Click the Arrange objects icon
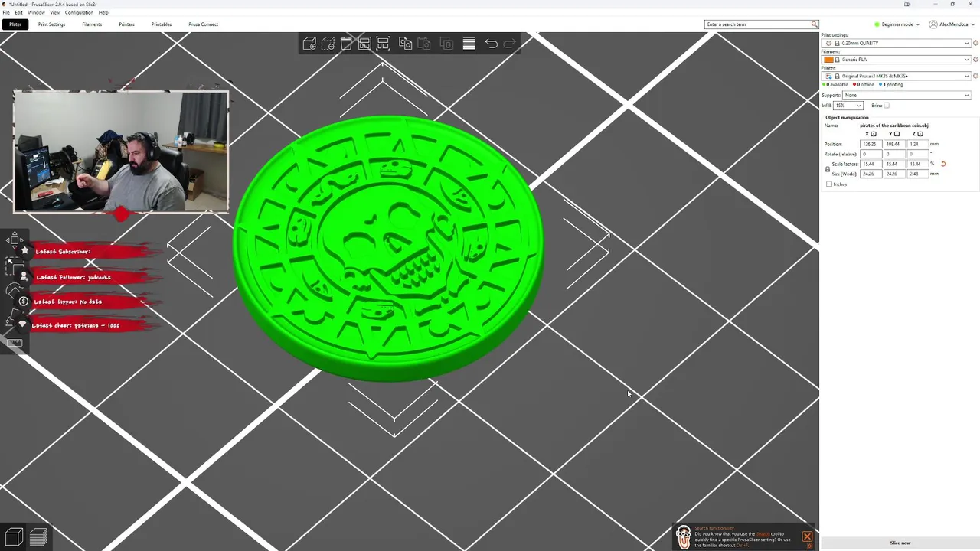This screenshot has height=551, width=980. (364, 44)
